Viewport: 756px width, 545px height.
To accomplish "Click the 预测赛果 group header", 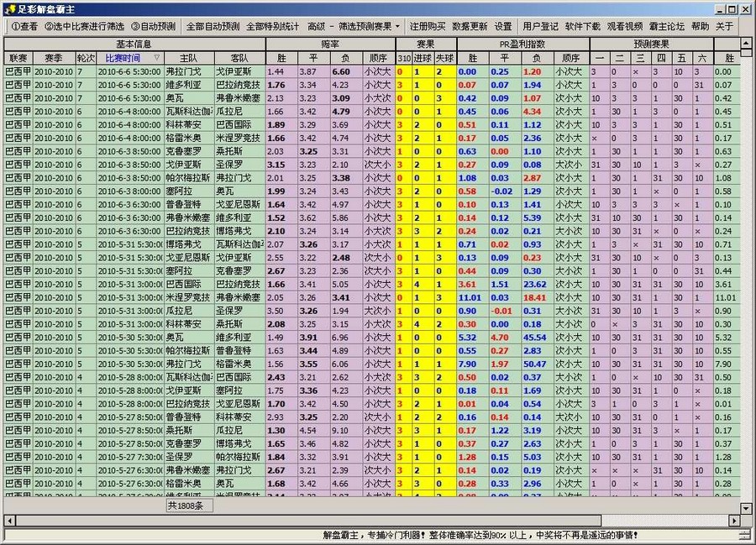I will pos(651,45).
